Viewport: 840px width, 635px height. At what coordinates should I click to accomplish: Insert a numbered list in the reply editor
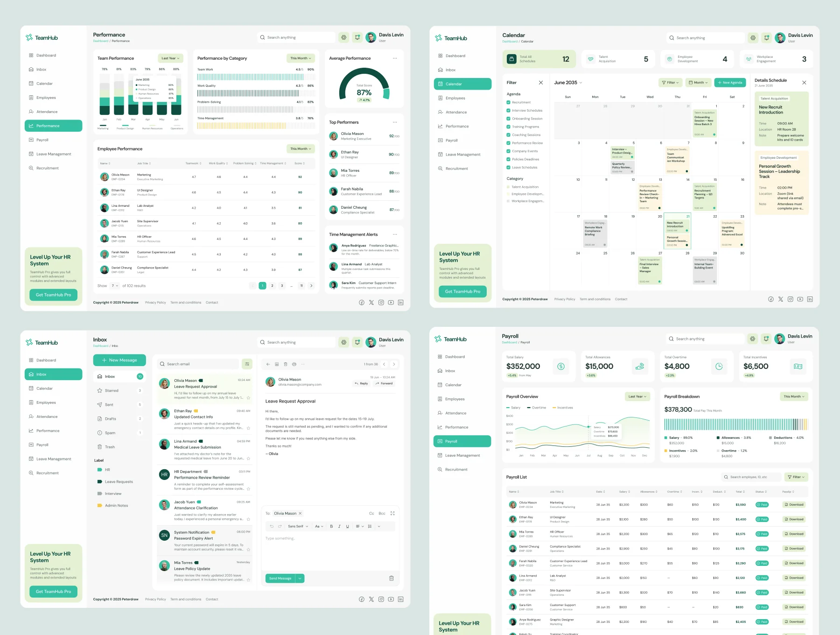click(x=370, y=526)
